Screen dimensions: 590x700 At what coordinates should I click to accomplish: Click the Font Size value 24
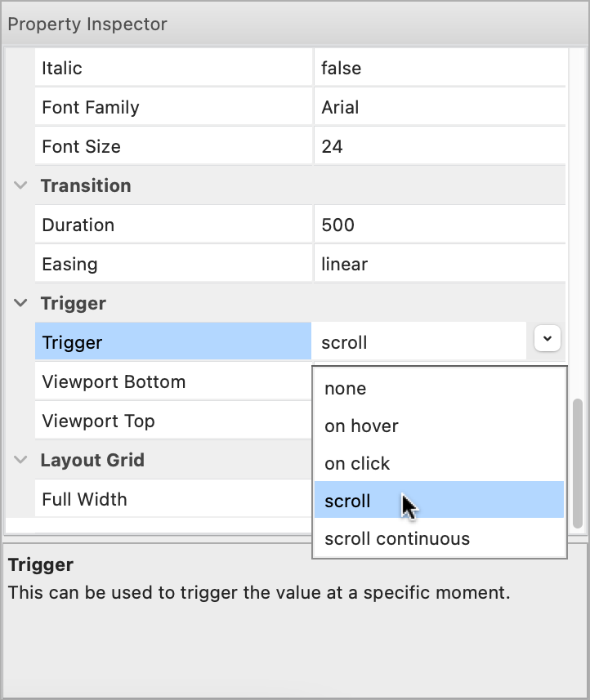439,147
